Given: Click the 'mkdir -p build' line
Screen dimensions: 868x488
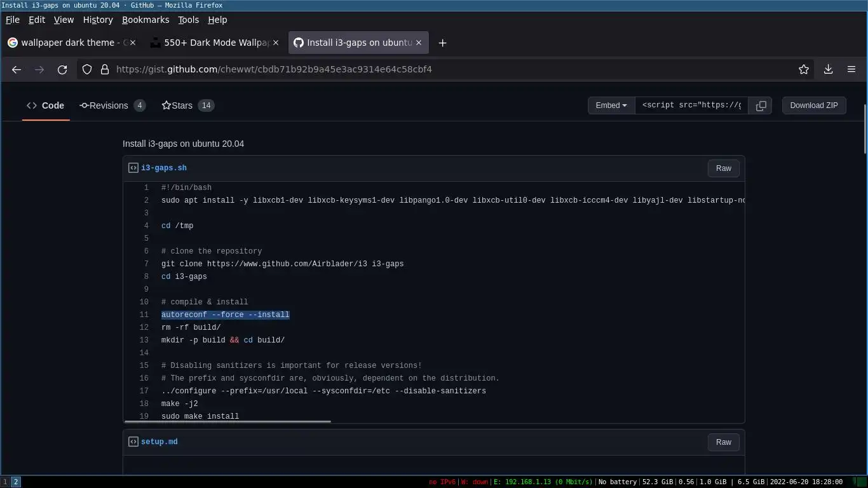Looking at the screenshot, I should tap(223, 340).
